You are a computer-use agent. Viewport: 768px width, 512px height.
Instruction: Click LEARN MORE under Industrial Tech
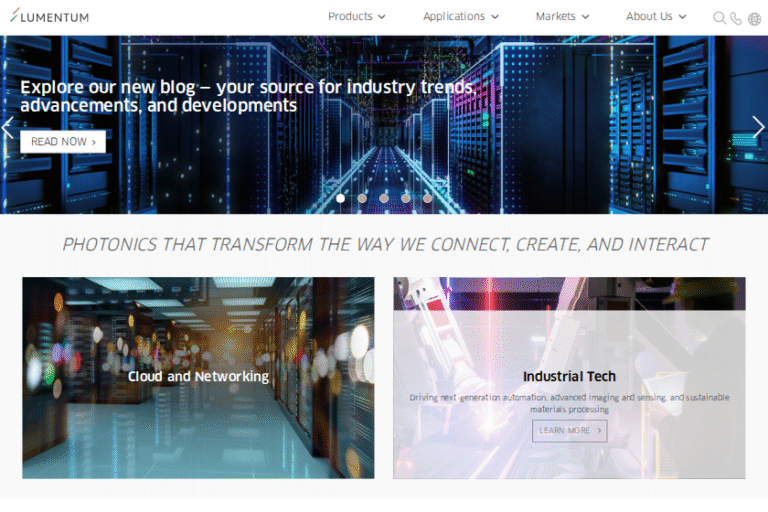point(569,431)
